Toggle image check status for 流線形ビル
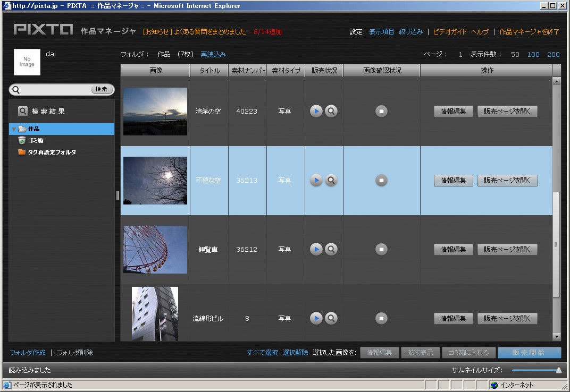The height and width of the screenshot is (392, 570). tap(381, 318)
